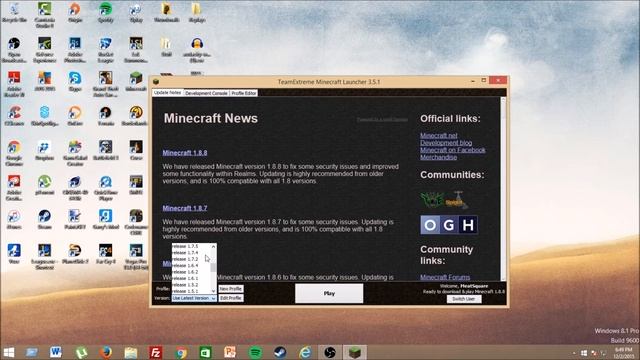Select the Adobe Reader desktop shortcut
Image resolution: width=640 pixels, height=360 pixels.
[x=14, y=84]
